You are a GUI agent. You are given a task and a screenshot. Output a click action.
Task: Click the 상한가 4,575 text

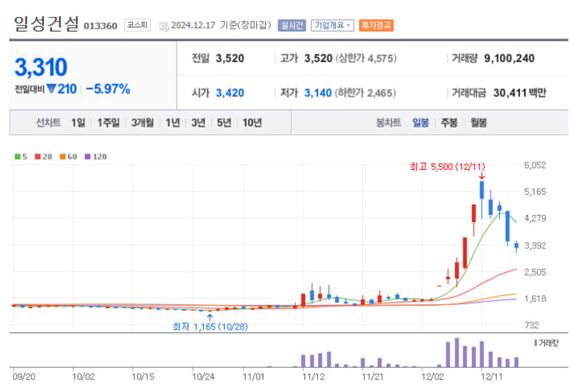[367, 58]
